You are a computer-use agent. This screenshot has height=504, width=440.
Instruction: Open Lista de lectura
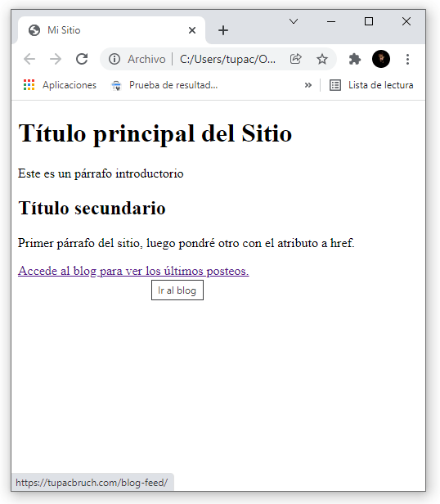(371, 85)
